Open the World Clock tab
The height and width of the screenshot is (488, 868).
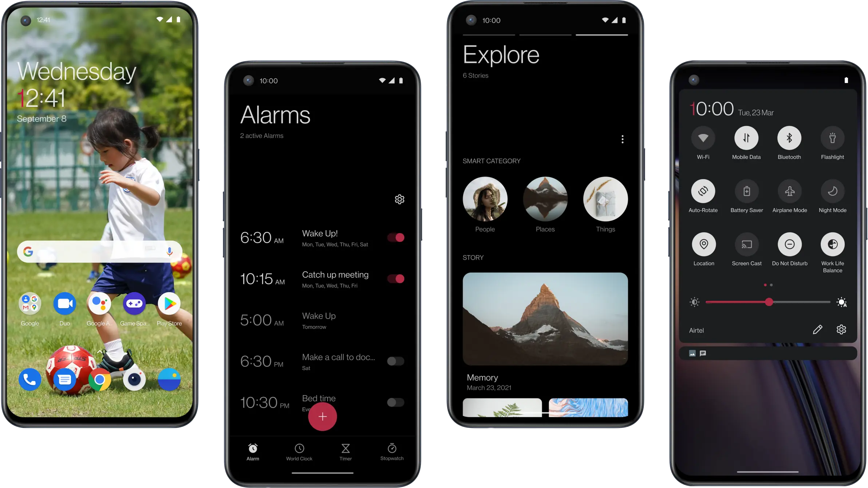299,452
